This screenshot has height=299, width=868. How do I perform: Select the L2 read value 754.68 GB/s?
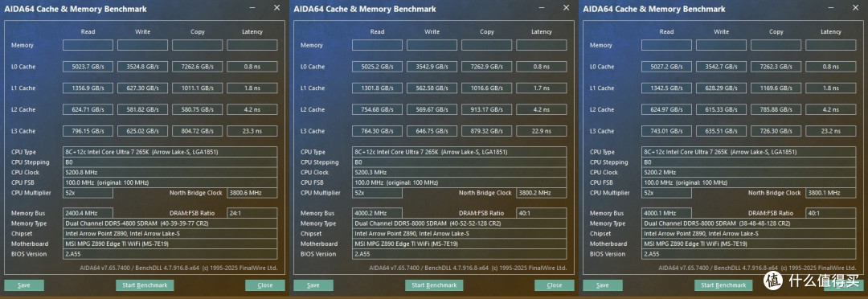377,109
